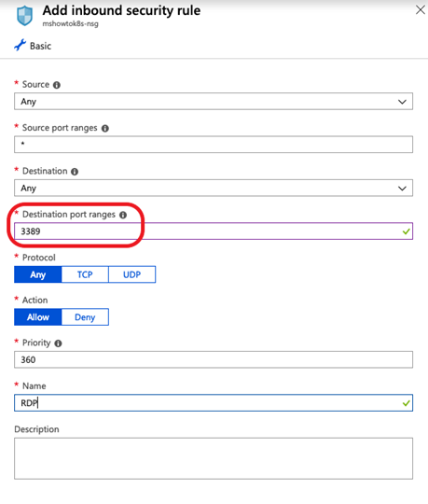Image resolution: width=428 pixels, height=504 pixels.
Task: Click the Source port ranges field
Action: pyautogui.click(x=214, y=145)
